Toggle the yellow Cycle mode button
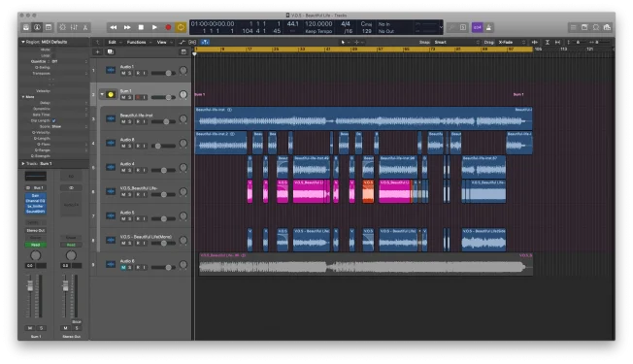 [181, 27]
